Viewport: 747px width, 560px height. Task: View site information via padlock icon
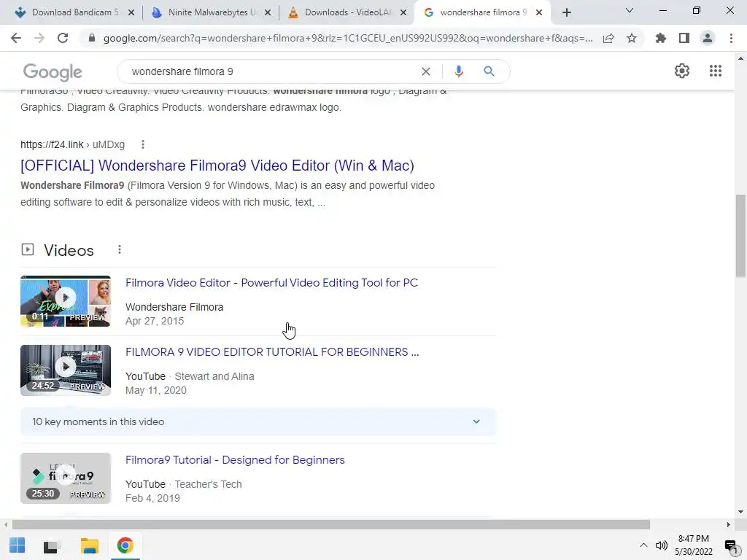click(x=92, y=38)
